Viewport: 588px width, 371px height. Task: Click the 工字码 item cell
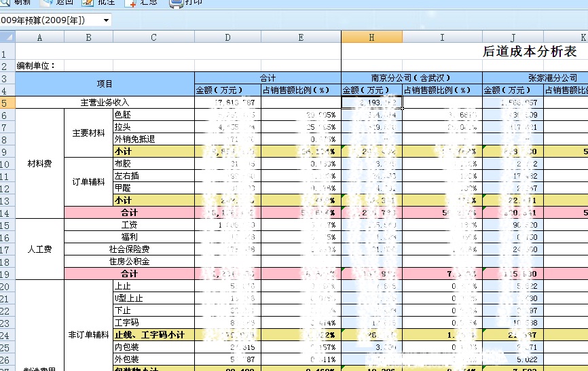(153, 323)
